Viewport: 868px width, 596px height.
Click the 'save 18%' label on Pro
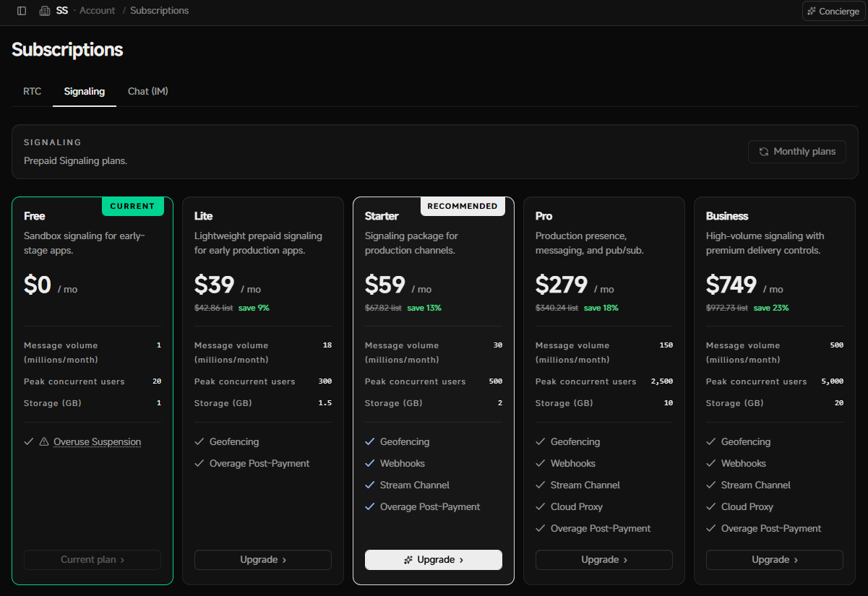(x=601, y=308)
